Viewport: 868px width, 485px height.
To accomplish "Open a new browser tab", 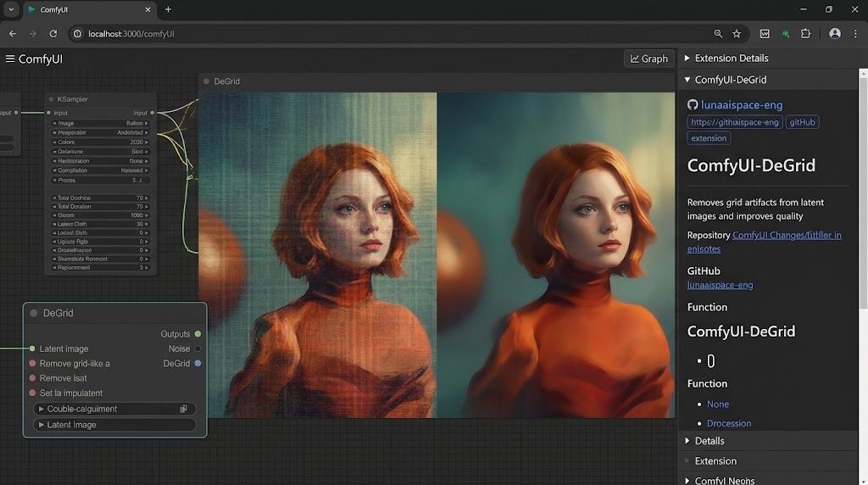I will pyautogui.click(x=169, y=9).
